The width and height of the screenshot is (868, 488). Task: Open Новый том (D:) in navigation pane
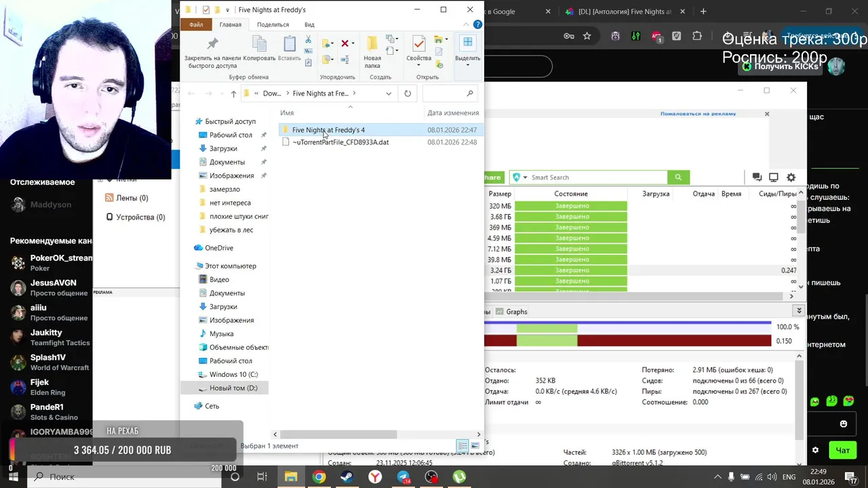click(x=233, y=388)
